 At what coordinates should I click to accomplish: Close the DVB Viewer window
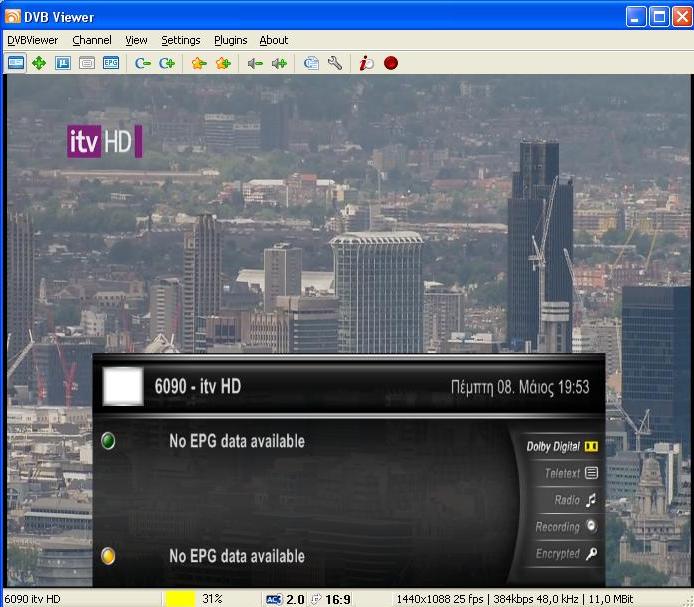pyautogui.click(x=682, y=17)
